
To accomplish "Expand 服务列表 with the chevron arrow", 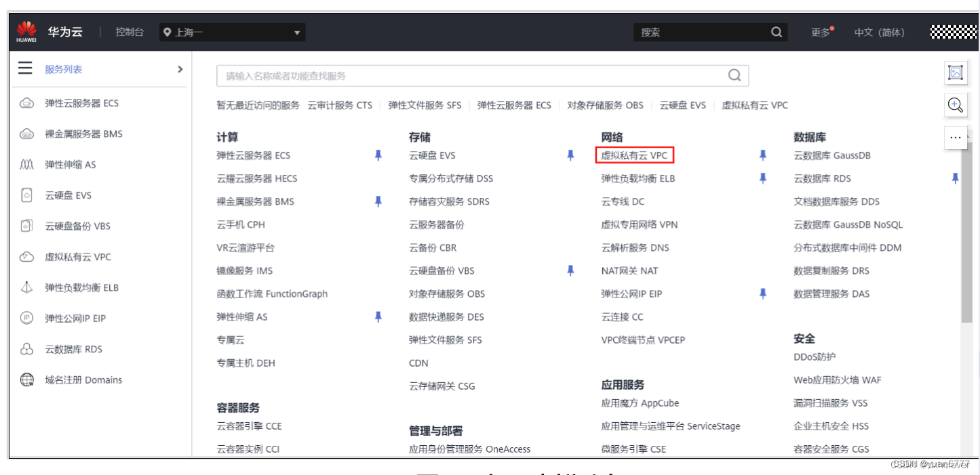I will pos(180,69).
